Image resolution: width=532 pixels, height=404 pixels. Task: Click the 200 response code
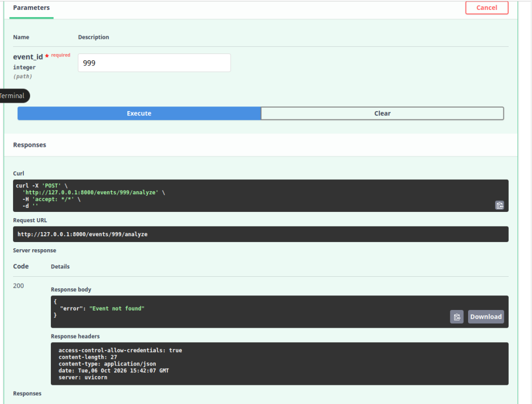point(18,286)
